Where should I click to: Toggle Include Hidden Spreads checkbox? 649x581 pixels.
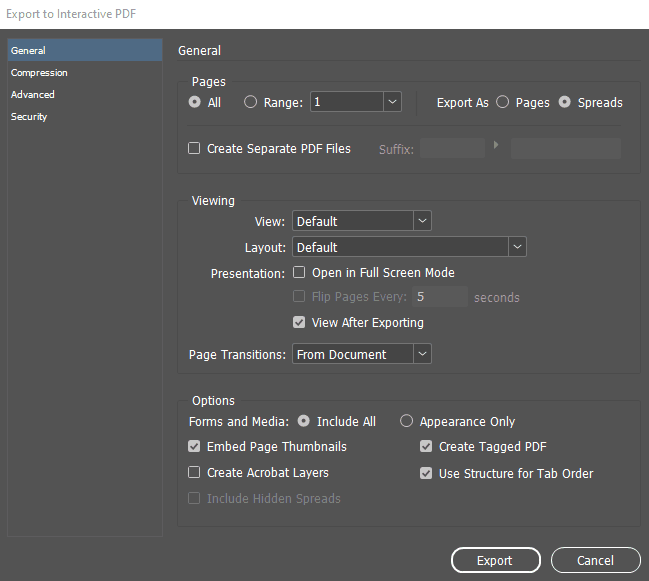coord(194,498)
